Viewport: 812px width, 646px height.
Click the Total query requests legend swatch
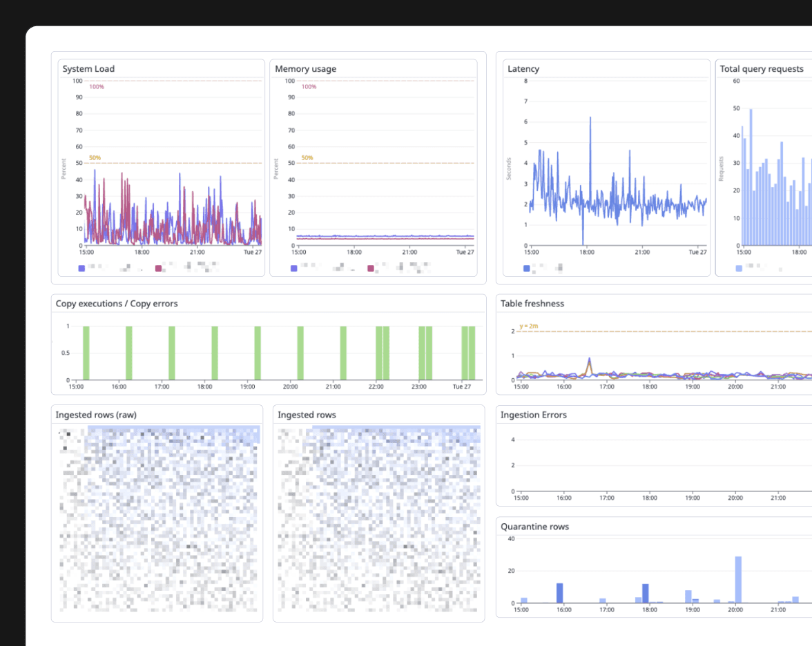tap(739, 268)
